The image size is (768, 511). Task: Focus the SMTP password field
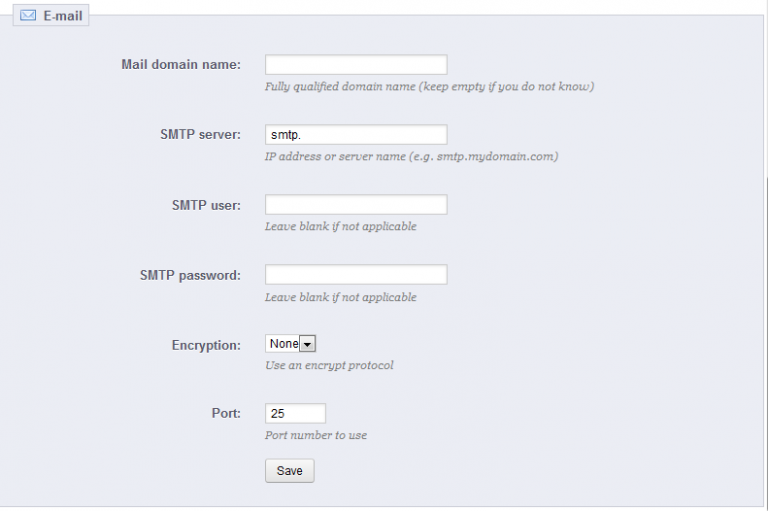click(x=355, y=275)
